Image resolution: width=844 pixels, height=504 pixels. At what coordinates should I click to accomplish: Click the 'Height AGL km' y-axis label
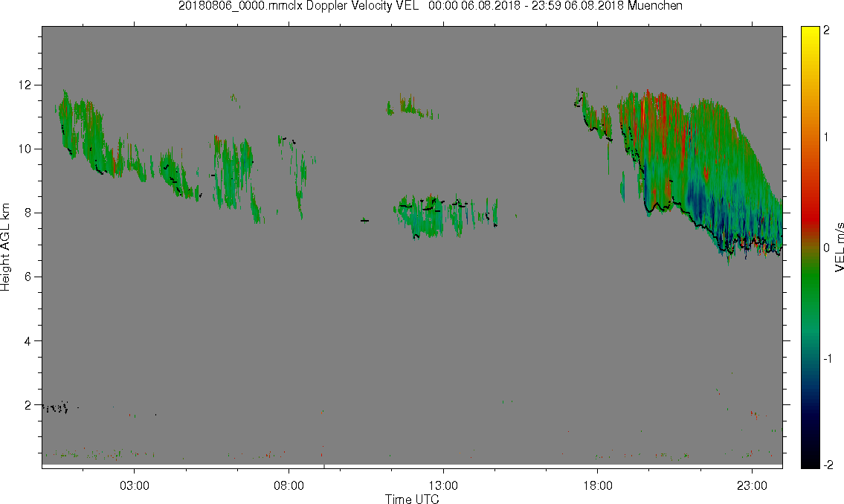5,248
